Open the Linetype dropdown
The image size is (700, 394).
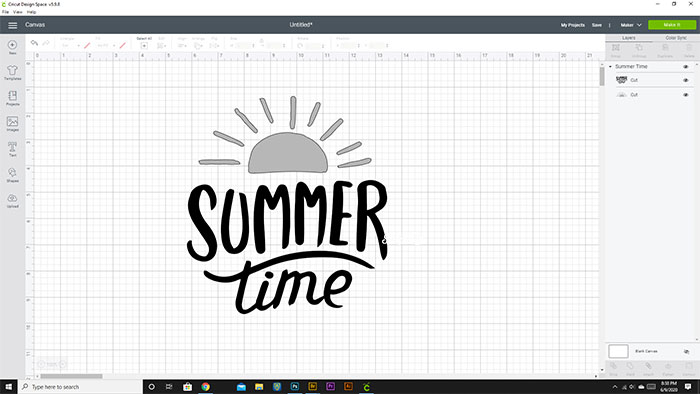[x=70, y=46]
